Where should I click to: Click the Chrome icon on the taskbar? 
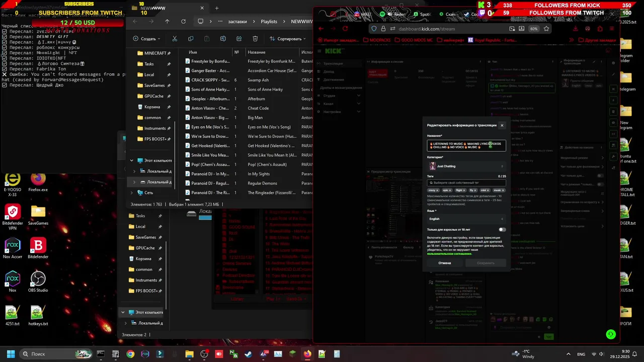pyautogui.click(x=130, y=354)
